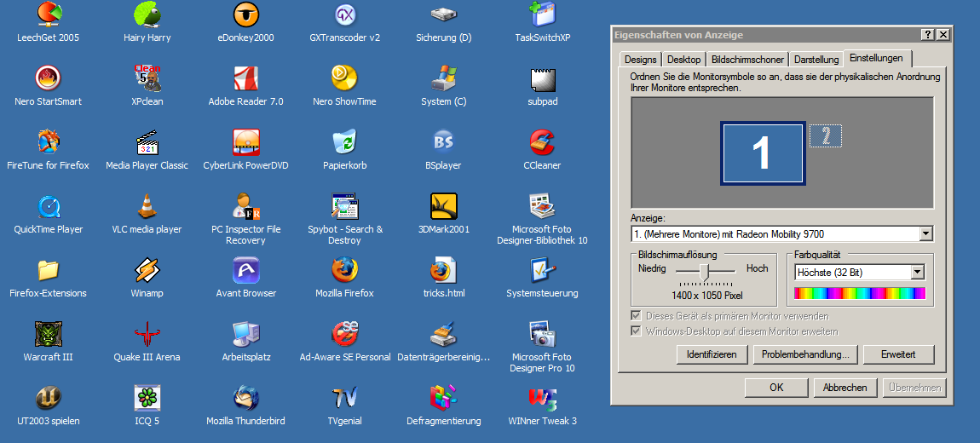The height and width of the screenshot is (443, 980).
Task: Select the TVgenial desktop icon
Action: coord(344,398)
